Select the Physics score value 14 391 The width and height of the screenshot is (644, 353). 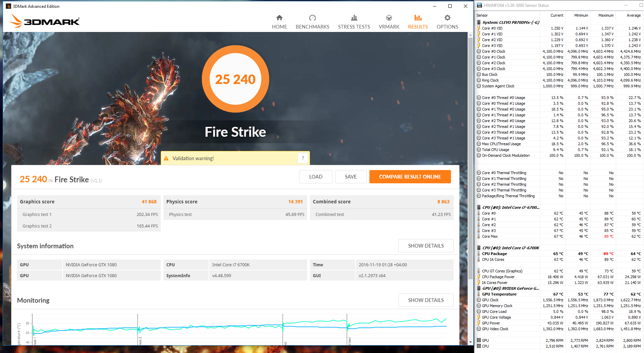click(295, 202)
